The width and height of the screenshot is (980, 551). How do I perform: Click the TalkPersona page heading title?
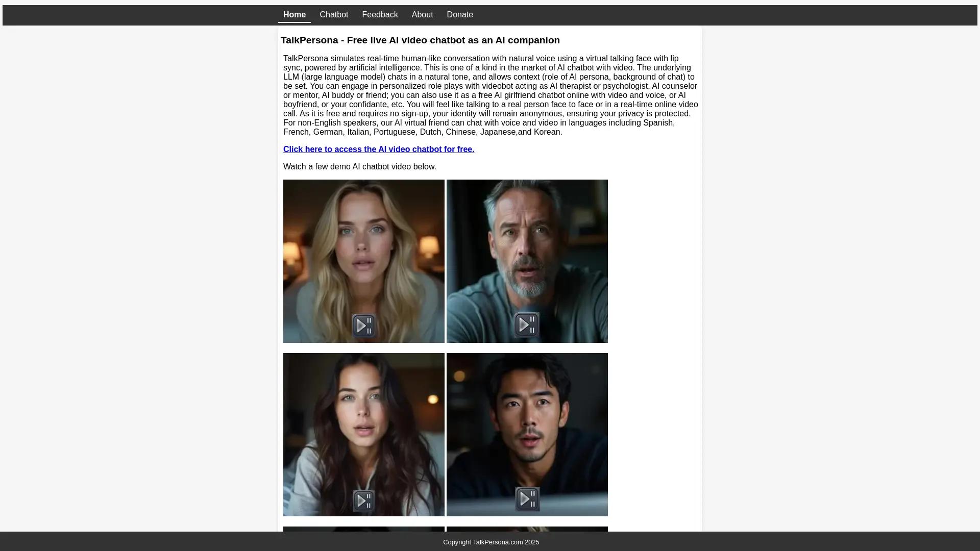click(x=420, y=40)
